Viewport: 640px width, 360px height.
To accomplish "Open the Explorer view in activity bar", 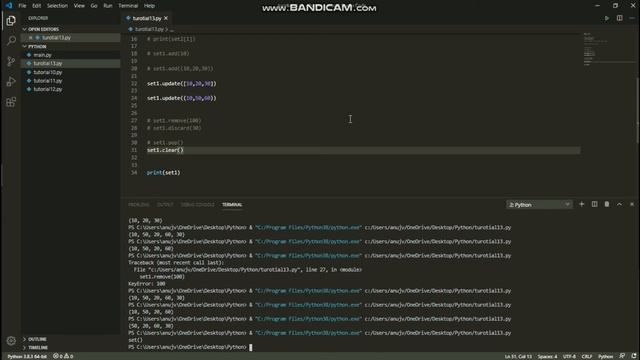I will [x=11, y=20].
